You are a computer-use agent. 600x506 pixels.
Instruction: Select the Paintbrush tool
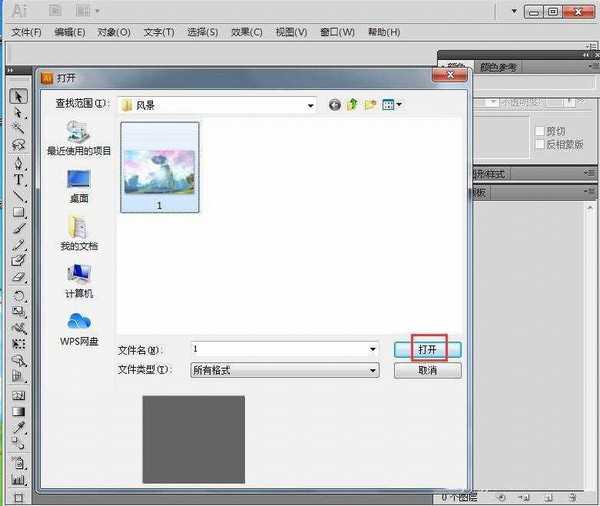point(18,229)
